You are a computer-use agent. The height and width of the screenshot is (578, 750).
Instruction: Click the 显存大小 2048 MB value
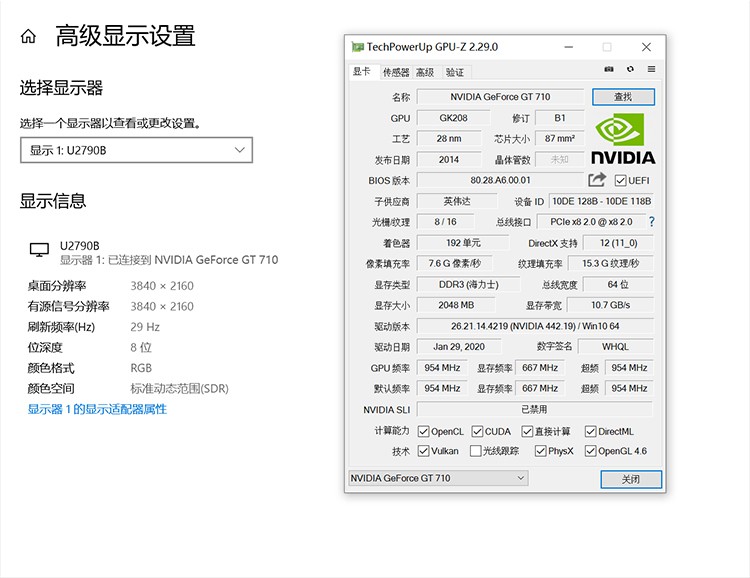[456, 305]
